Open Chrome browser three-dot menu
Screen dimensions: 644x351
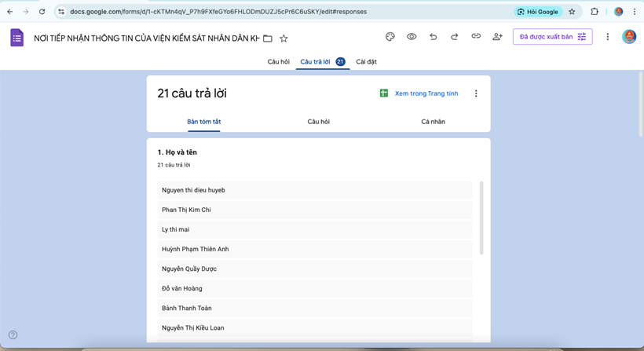[x=635, y=12]
